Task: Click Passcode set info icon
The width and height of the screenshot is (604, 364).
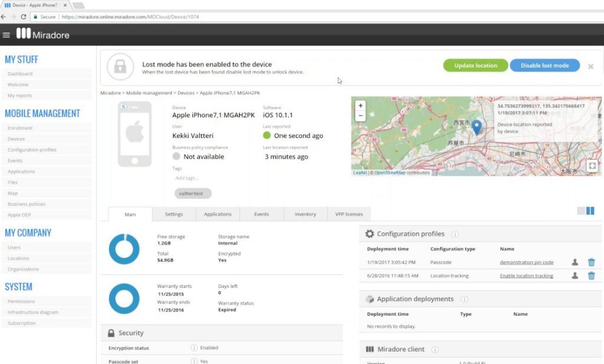Action: pos(194,361)
